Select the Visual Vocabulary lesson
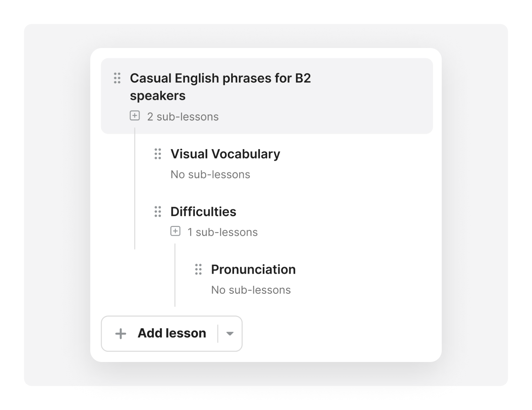 click(x=225, y=154)
